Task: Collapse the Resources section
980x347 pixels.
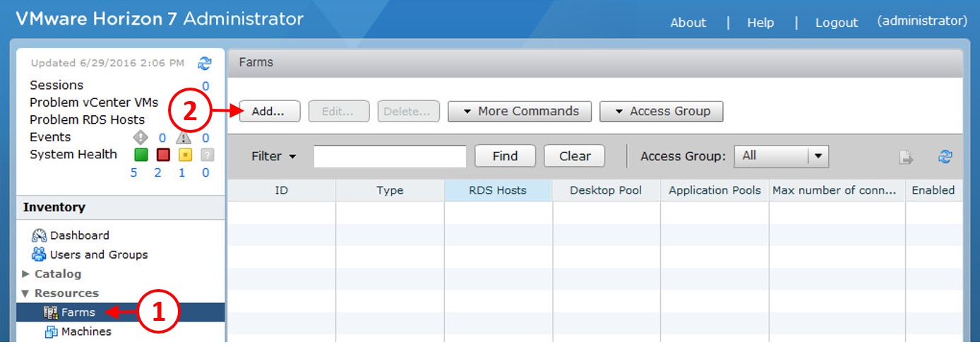Action: (26, 293)
